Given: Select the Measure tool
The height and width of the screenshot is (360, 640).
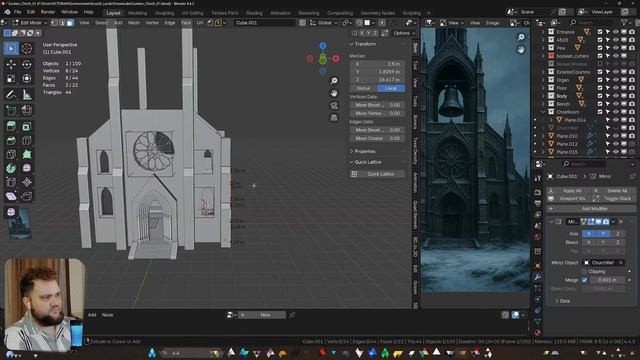Looking at the screenshot, I should point(27,95).
